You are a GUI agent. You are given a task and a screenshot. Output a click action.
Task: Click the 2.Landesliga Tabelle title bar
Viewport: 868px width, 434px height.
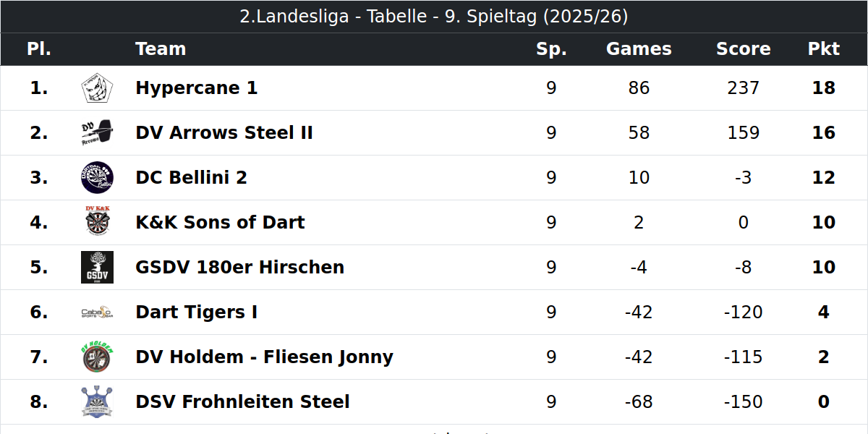click(434, 17)
